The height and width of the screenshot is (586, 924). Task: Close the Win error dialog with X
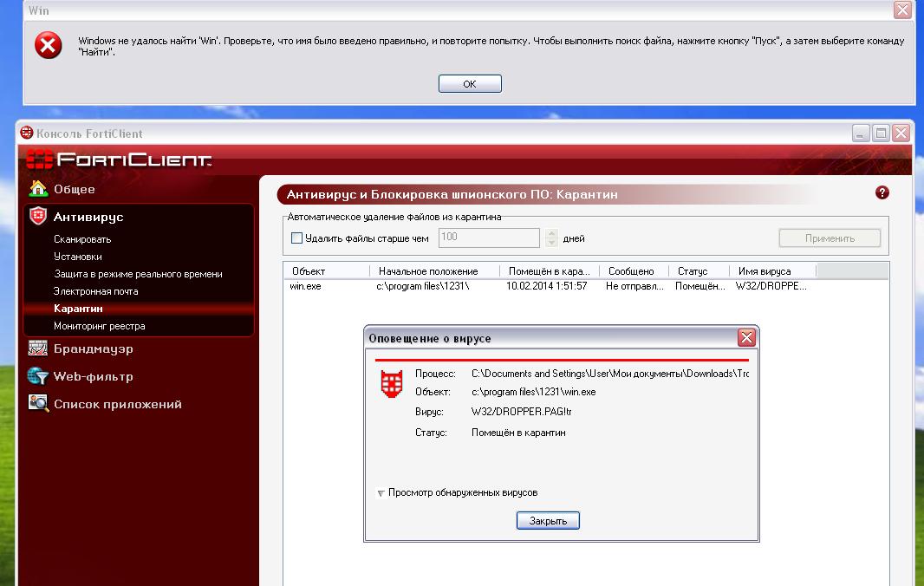(x=902, y=10)
